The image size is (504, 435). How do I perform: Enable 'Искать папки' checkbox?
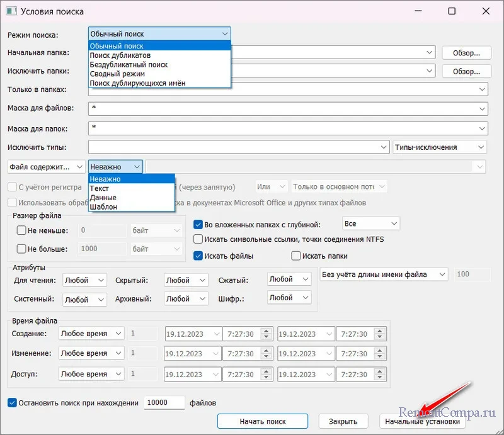[296, 256]
